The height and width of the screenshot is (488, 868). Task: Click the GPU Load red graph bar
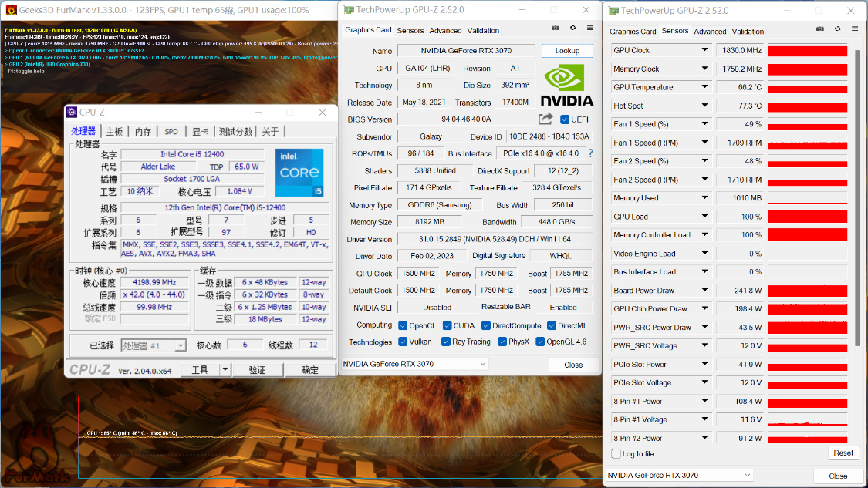tap(808, 217)
